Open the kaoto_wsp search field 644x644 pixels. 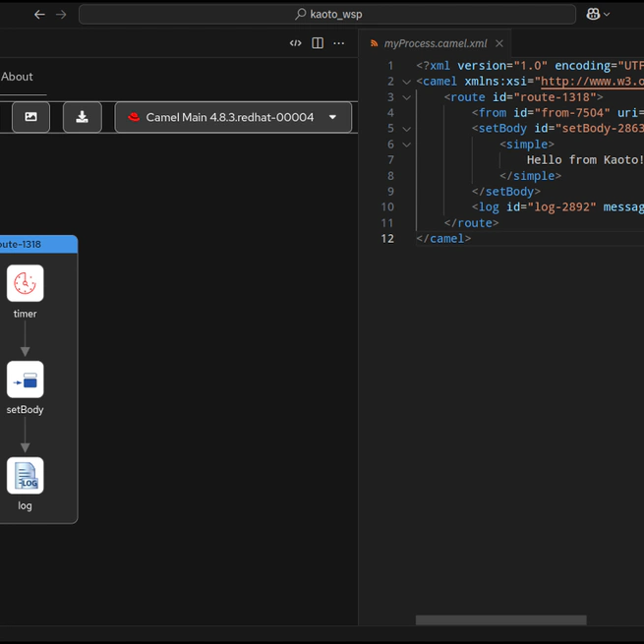(327, 15)
